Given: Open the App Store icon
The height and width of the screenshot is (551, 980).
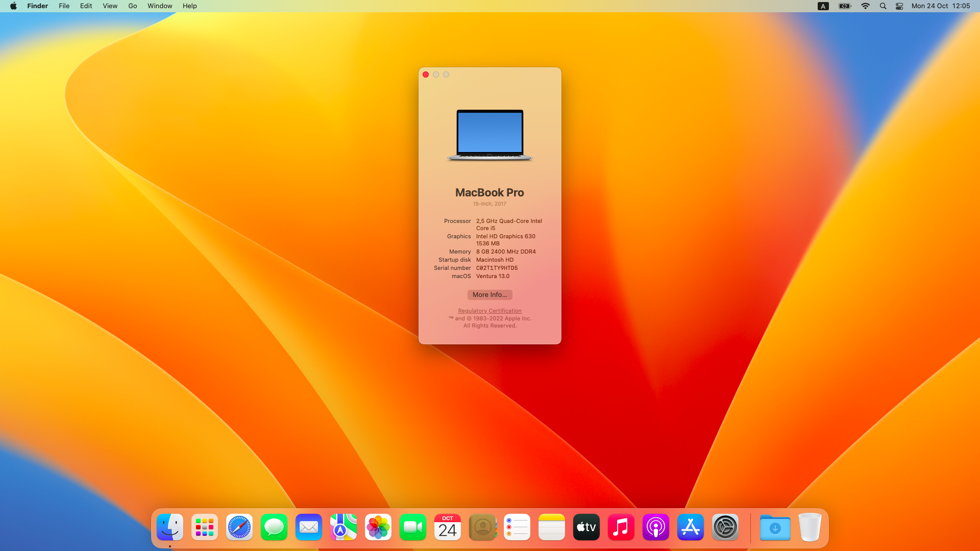Looking at the screenshot, I should click(691, 527).
